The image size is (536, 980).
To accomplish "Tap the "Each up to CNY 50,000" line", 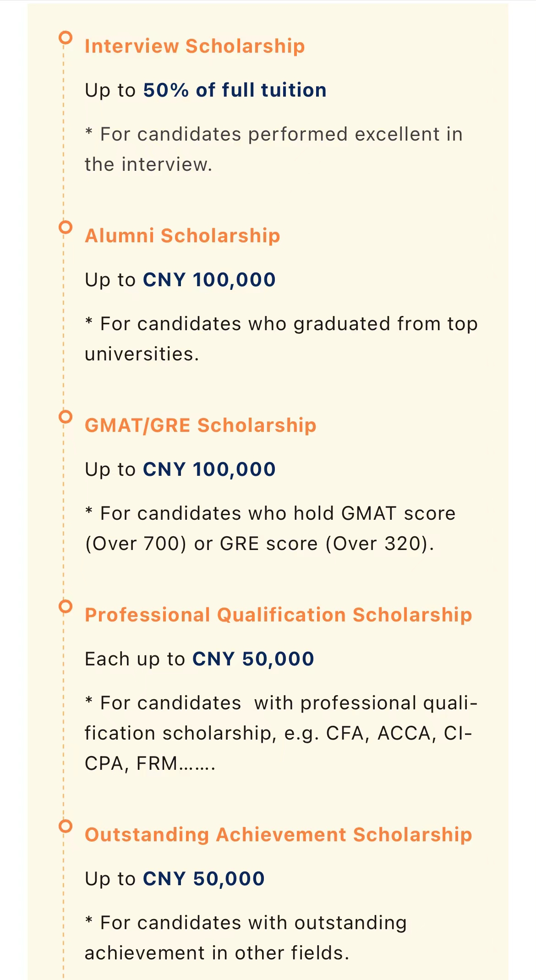I will pos(199,659).
